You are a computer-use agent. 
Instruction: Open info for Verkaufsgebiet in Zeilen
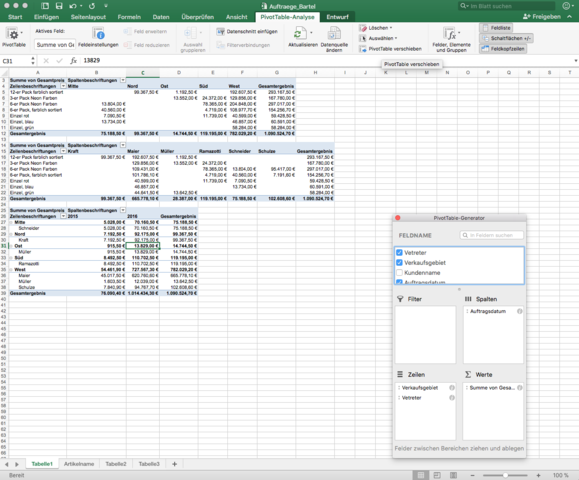[452, 388]
